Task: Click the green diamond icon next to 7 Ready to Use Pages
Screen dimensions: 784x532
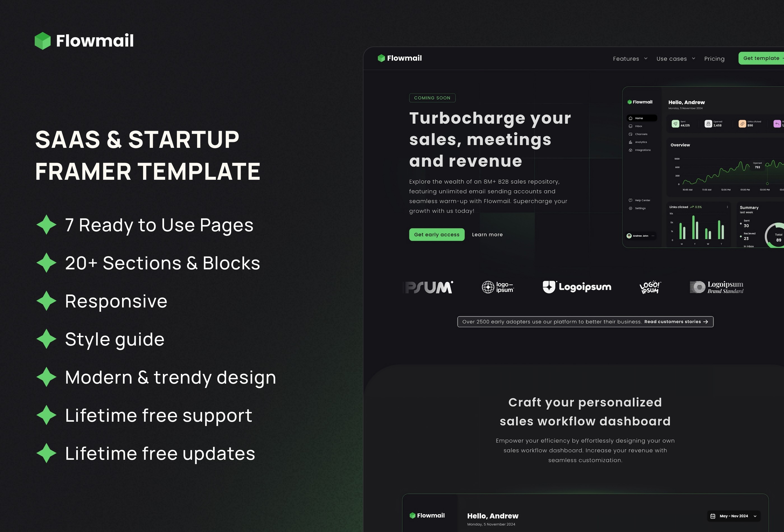Action: click(x=46, y=225)
